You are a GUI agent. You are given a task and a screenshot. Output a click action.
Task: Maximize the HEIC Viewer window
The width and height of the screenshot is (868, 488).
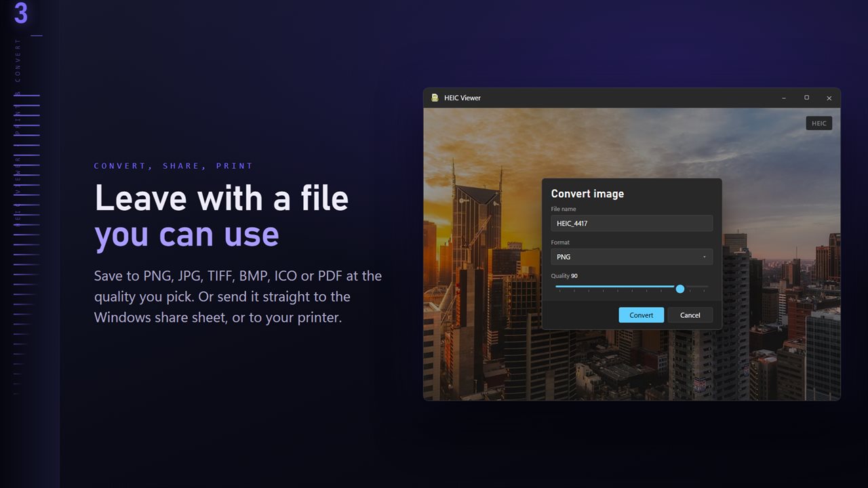coord(806,98)
